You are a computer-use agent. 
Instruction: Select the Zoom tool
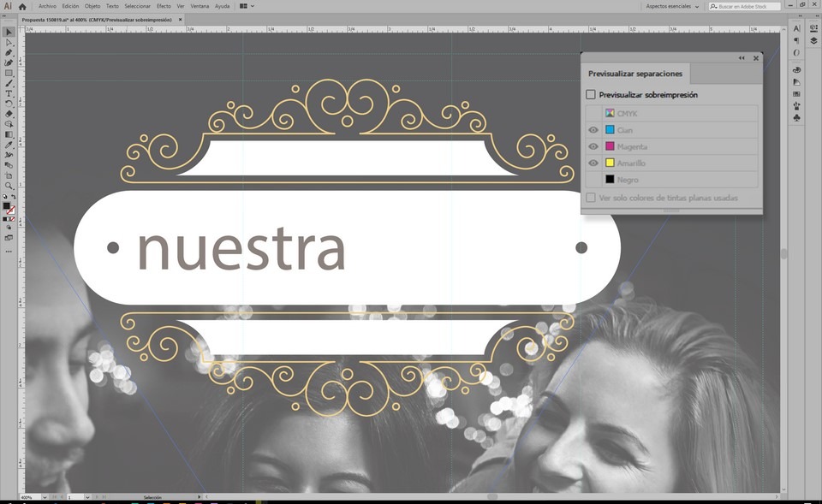9,186
